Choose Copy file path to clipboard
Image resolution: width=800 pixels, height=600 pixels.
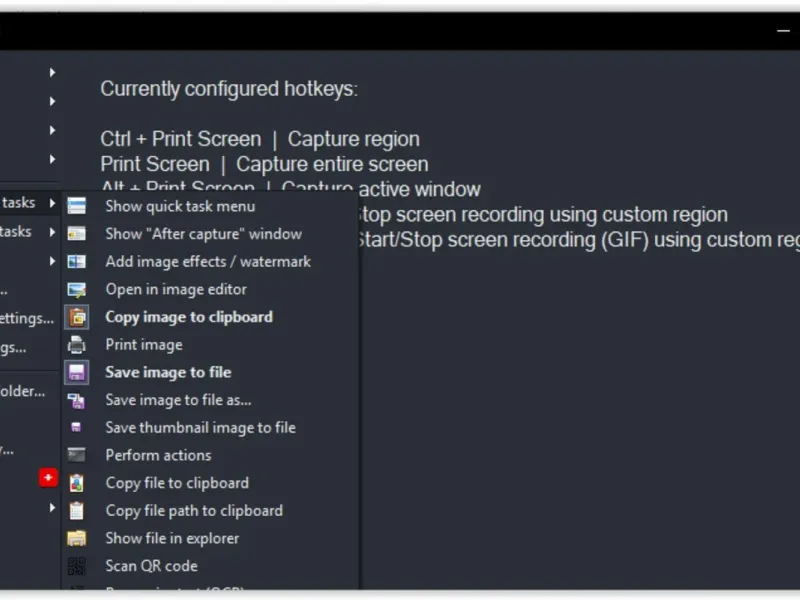(194, 511)
